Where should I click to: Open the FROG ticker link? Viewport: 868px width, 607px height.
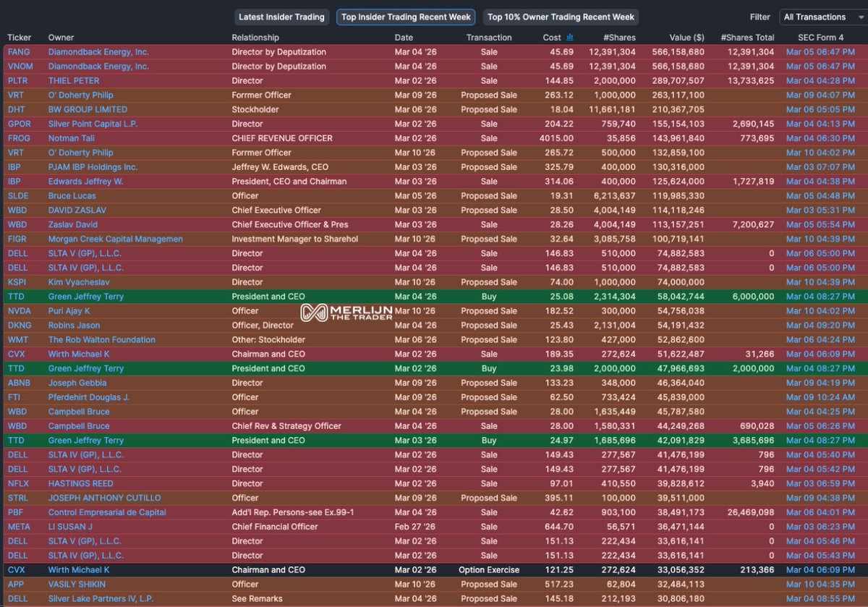click(x=19, y=138)
